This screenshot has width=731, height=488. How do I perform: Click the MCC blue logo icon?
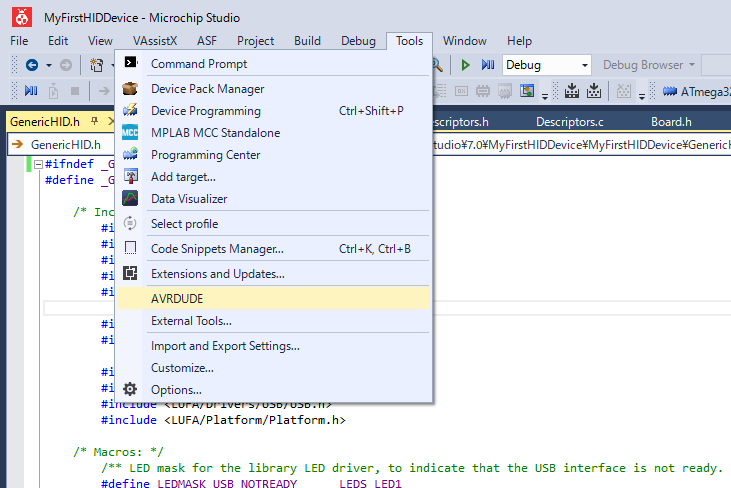130,132
